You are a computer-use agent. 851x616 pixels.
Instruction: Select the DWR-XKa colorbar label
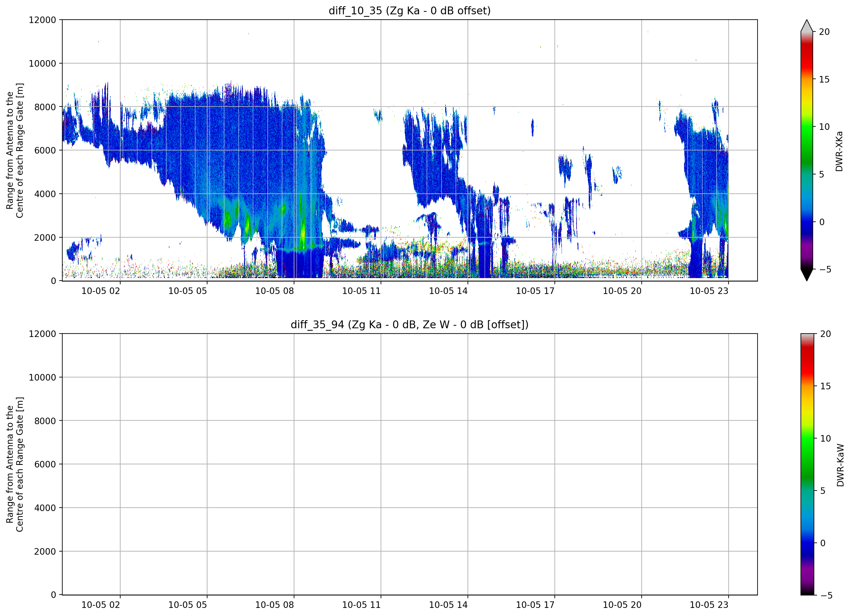pos(839,151)
